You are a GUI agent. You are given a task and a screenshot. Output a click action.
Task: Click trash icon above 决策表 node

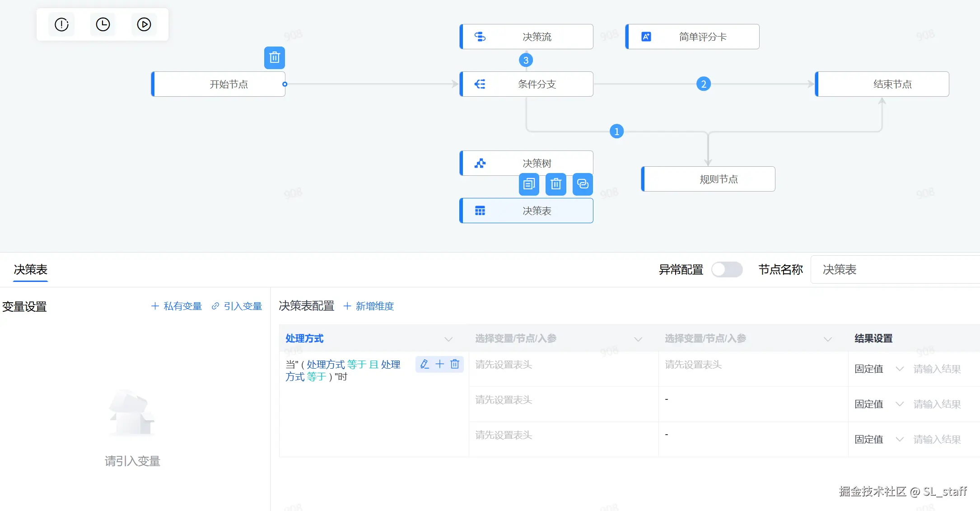click(x=556, y=184)
